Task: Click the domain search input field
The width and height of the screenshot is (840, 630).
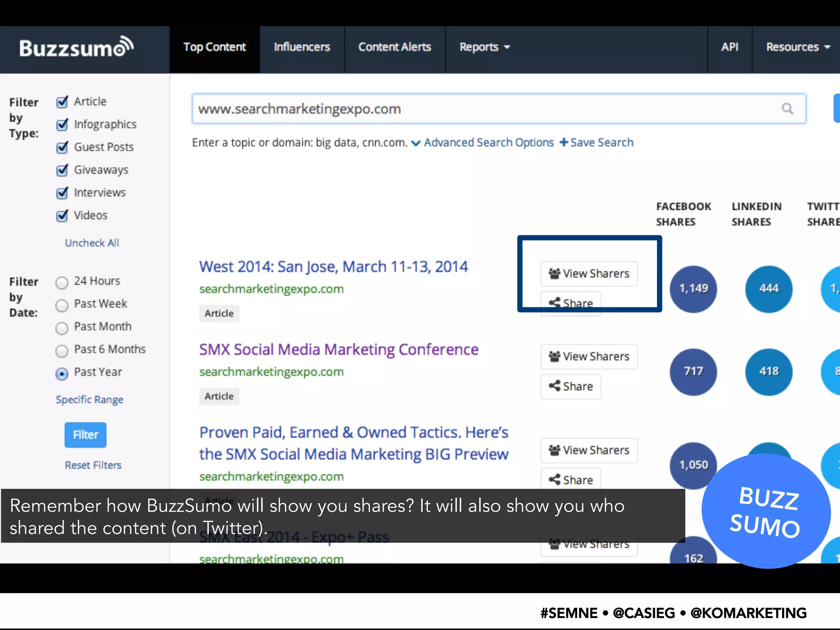Action: point(499,109)
